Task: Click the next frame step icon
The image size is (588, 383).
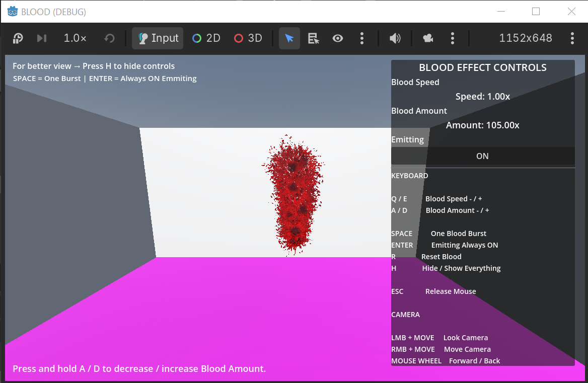Action: [x=42, y=38]
